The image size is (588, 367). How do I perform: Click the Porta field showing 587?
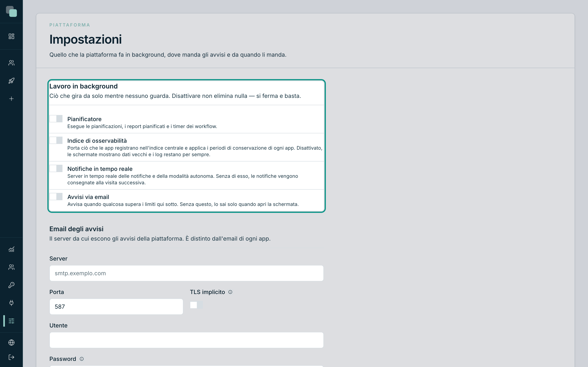116,307
